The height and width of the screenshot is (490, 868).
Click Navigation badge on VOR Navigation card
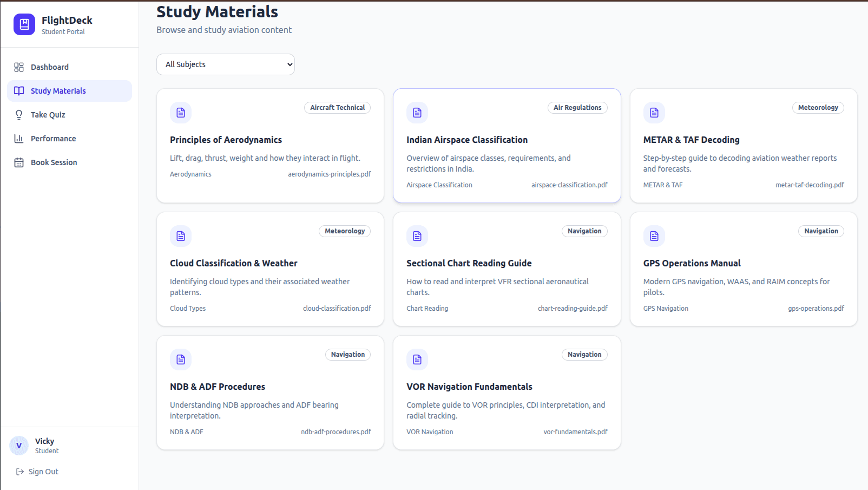click(584, 355)
